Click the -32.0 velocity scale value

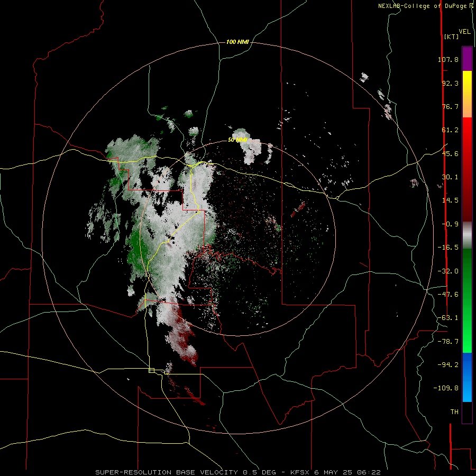tap(448, 271)
